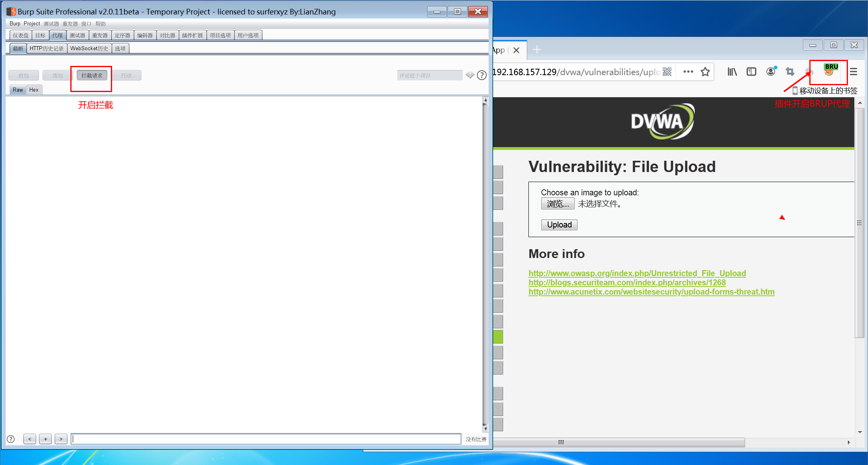Toggle Firefox sidebar view icon

(x=751, y=72)
